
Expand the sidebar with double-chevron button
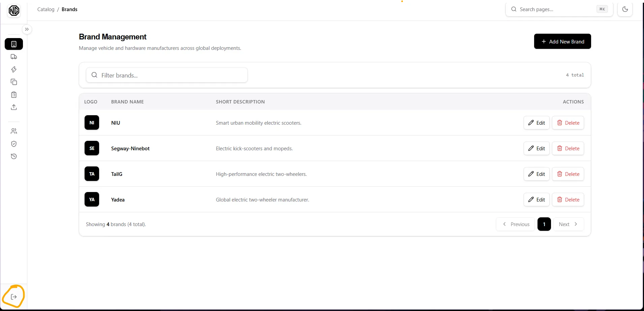click(x=27, y=29)
